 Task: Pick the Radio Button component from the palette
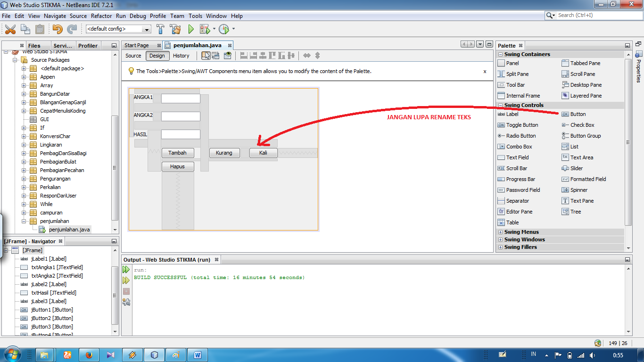coord(521,136)
